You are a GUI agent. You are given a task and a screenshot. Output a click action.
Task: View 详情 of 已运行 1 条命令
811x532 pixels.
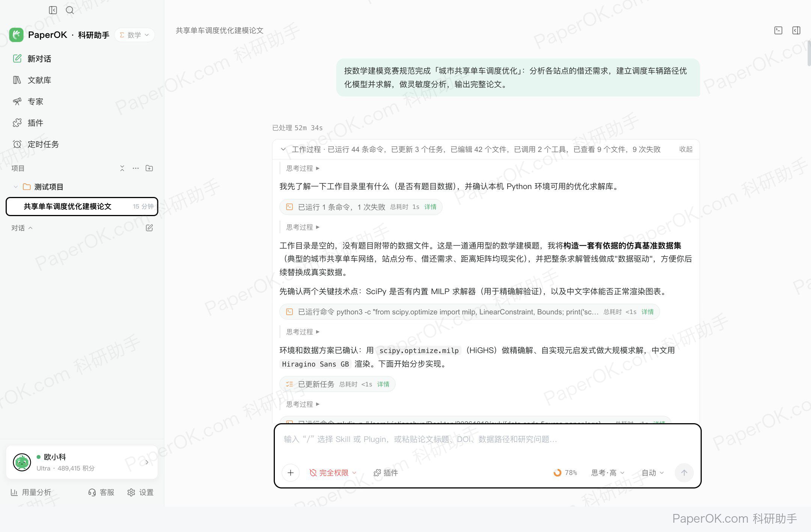(430, 207)
